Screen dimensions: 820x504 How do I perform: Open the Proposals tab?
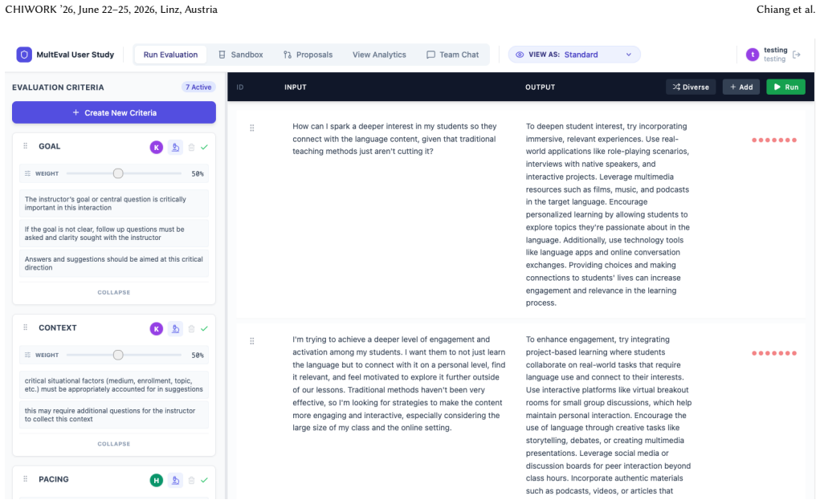[308, 55]
